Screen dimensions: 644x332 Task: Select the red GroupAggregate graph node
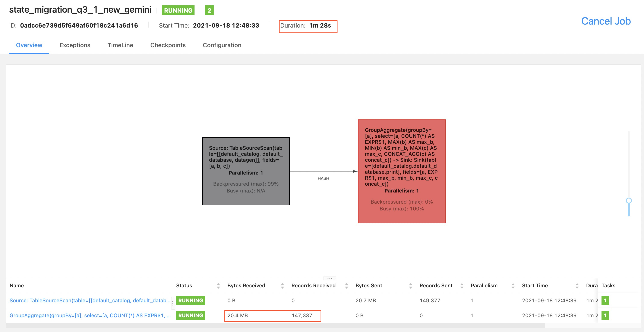[401, 171]
